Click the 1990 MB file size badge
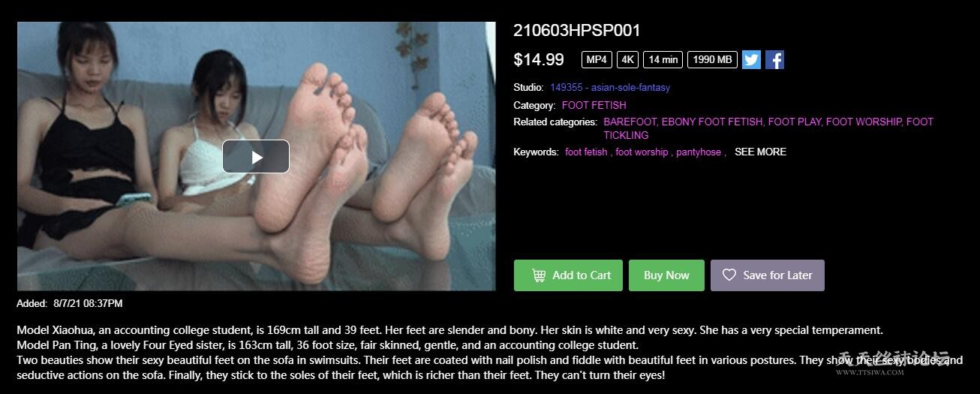The width and height of the screenshot is (980, 394). [x=712, y=60]
